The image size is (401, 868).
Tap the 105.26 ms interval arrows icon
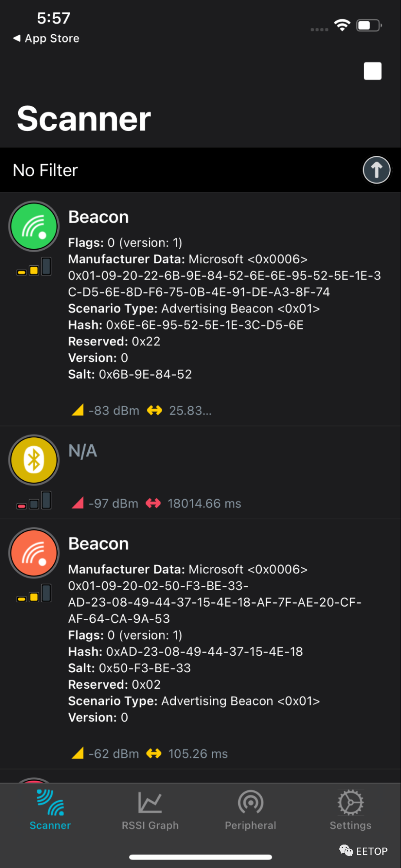[154, 753]
